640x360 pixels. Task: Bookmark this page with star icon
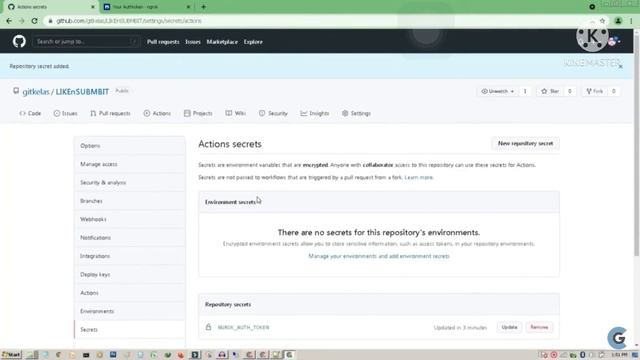coord(602,21)
